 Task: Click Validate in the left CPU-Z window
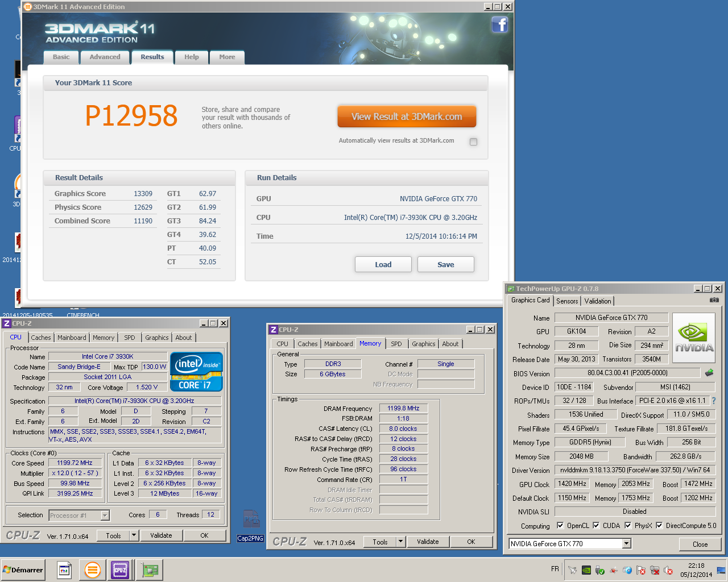pyautogui.click(x=161, y=535)
